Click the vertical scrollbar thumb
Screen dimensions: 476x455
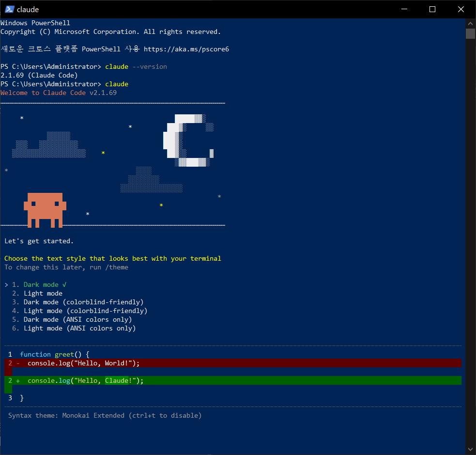470,34
